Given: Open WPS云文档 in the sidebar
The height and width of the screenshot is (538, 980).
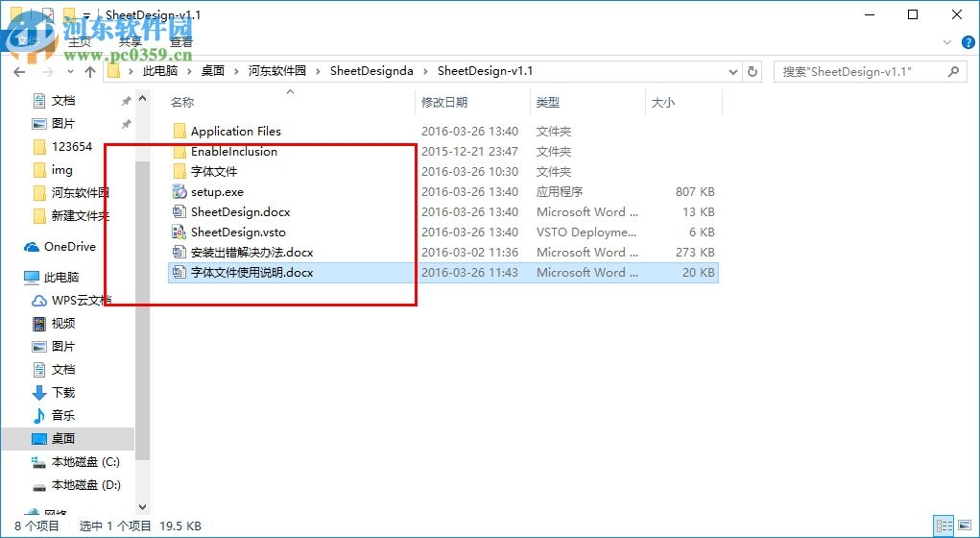Looking at the screenshot, I should (x=71, y=301).
